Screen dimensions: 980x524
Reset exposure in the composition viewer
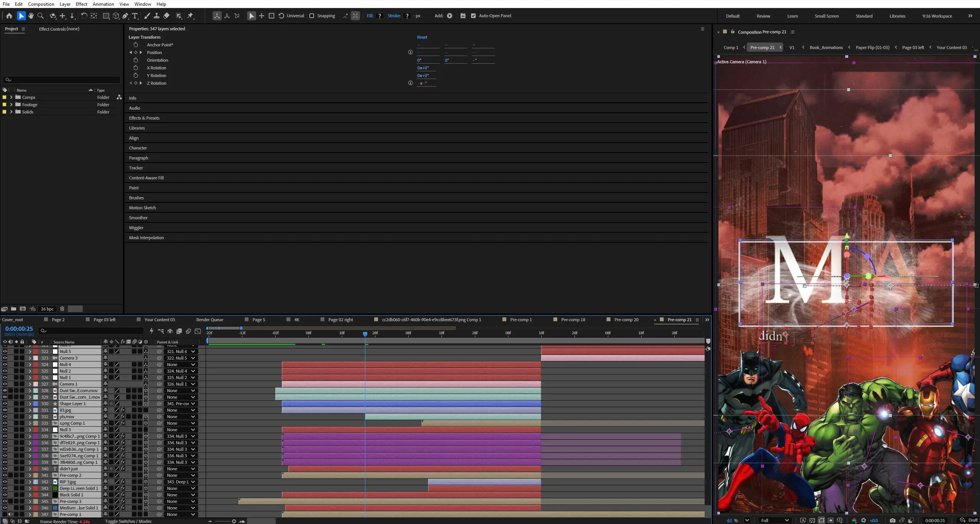864,520
